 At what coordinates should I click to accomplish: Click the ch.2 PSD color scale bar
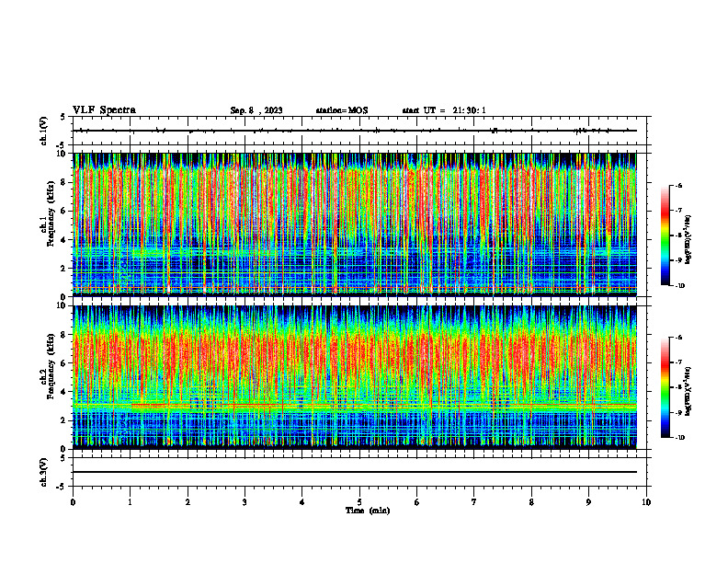coord(665,387)
